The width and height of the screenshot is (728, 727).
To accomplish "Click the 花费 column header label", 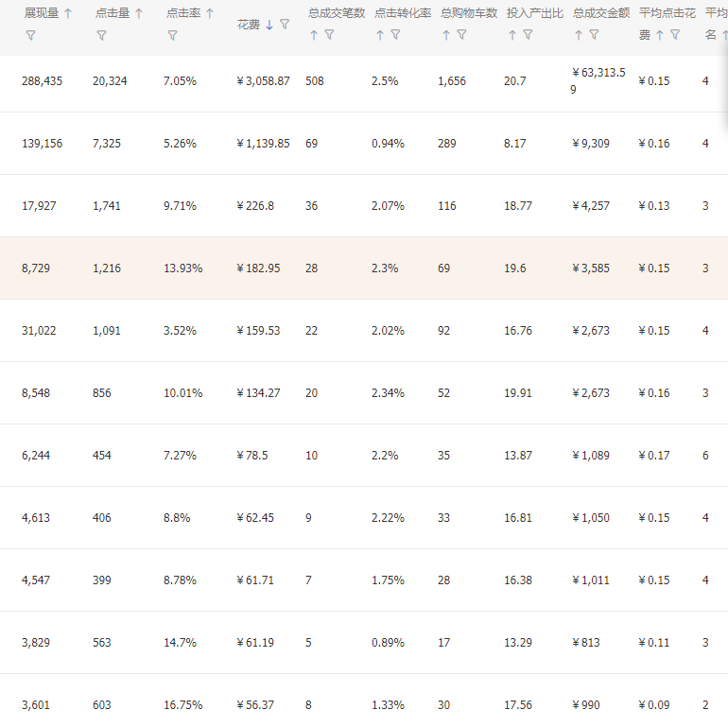I will click(x=249, y=25).
